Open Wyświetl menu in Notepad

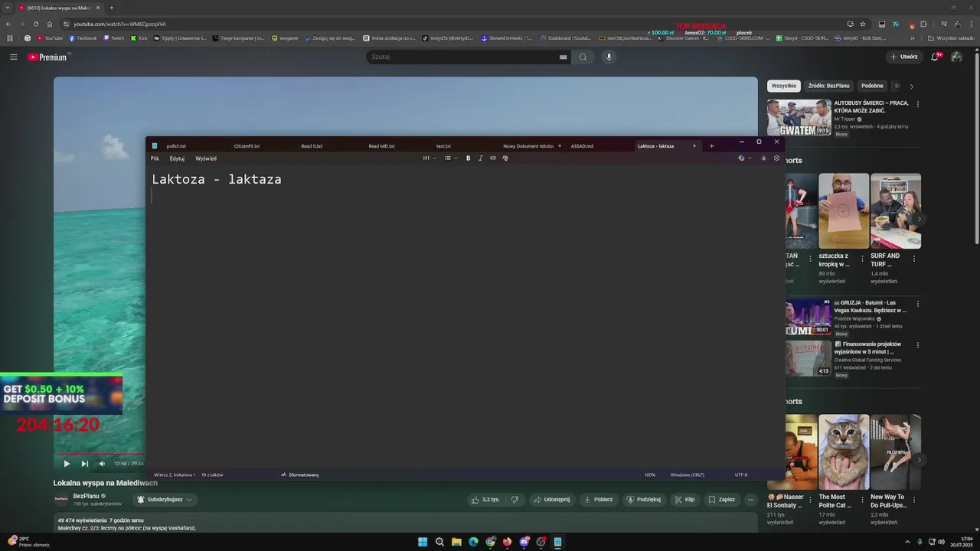(x=206, y=158)
